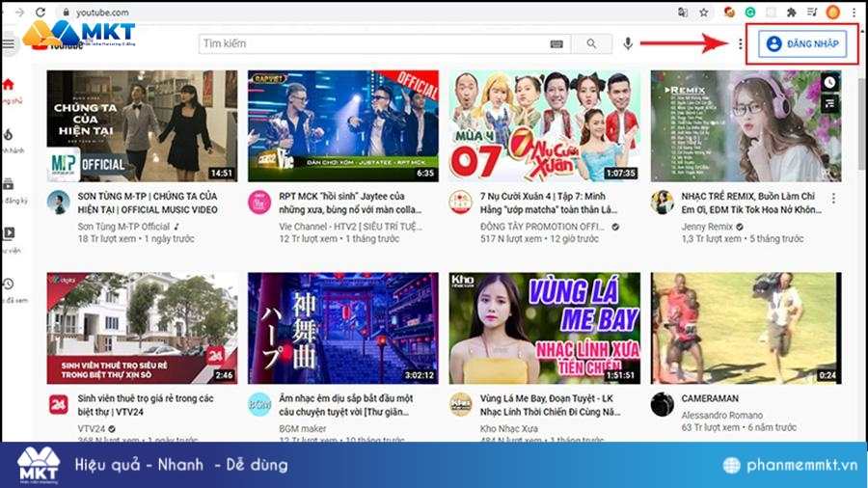868x488 pixels.
Task: Click VTV24 red channel avatar
Action: (58, 404)
